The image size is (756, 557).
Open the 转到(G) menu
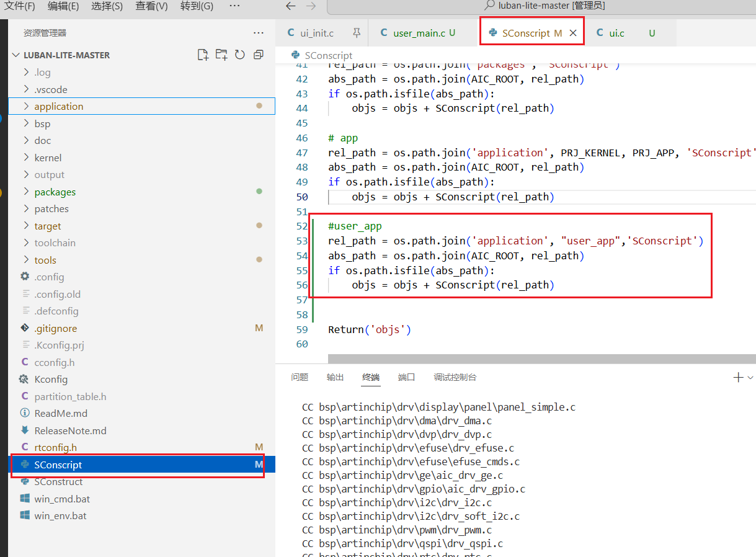pos(197,6)
